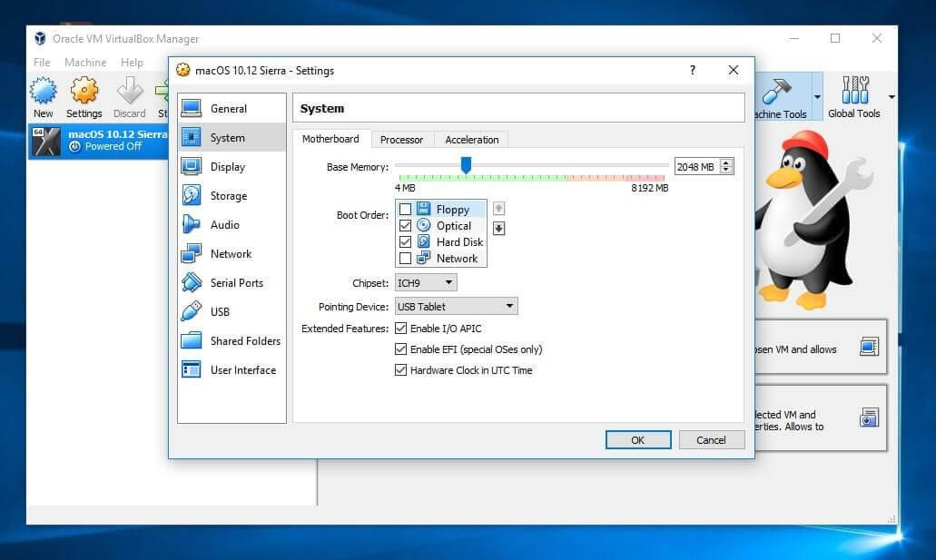Screen dimensions: 936x560
Task: Open the Storage settings category
Action: pos(232,196)
